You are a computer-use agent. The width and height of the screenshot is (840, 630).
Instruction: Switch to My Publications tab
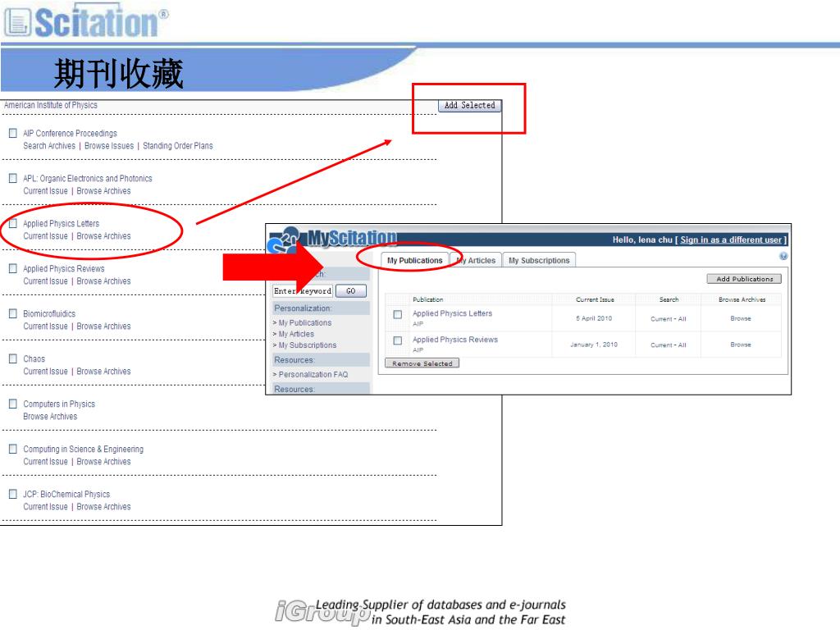pos(414,260)
